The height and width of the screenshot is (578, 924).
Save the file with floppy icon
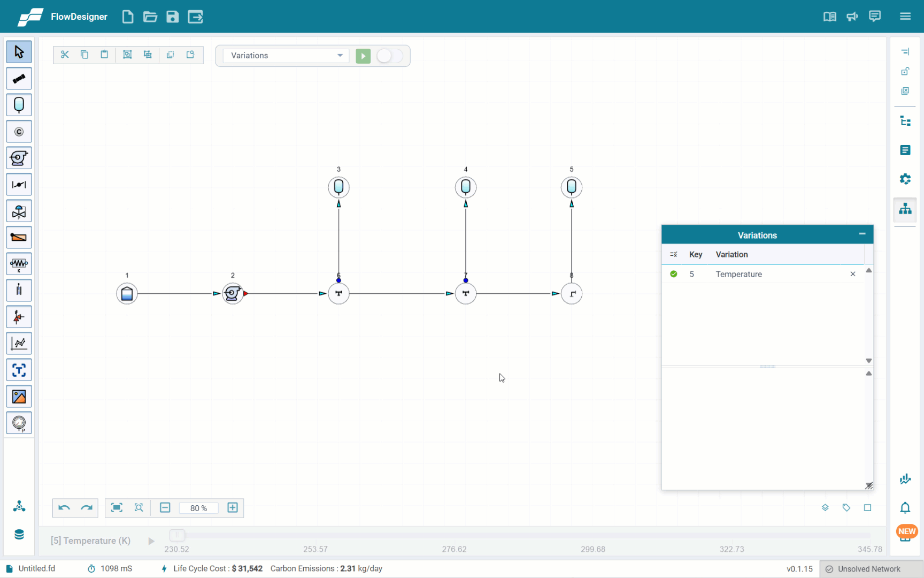[172, 17]
